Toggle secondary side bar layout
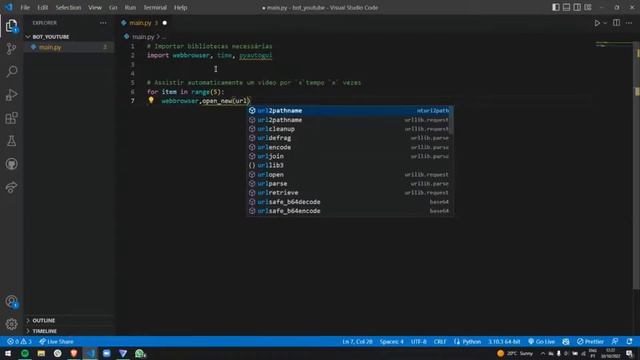The height and width of the screenshot is (360, 640). click(x=577, y=7)
